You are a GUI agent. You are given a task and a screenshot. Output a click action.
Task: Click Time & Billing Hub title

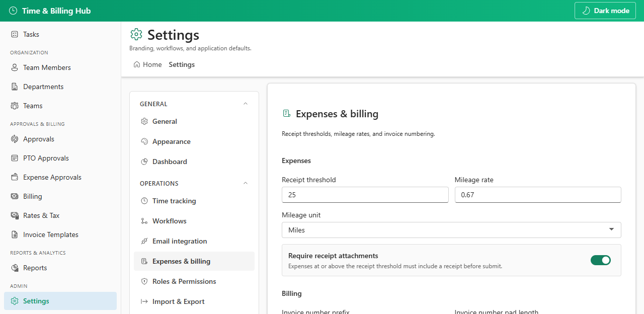coord(56,11)
